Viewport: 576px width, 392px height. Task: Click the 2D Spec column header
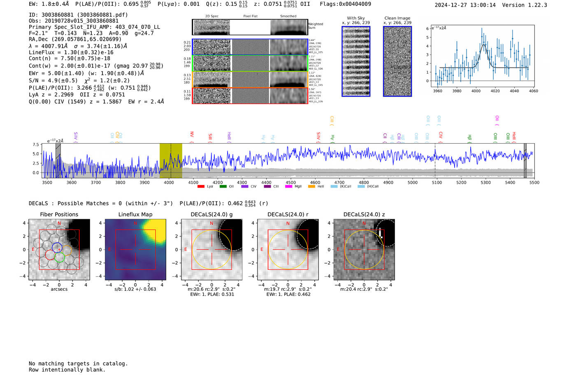tap(212, 16)
